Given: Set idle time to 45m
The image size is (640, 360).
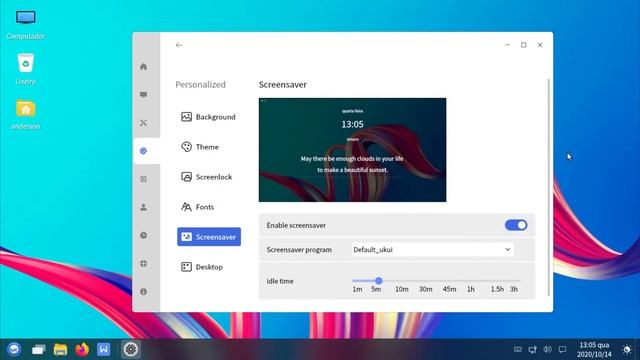Looking at the screenshot, I should point(449,289).
